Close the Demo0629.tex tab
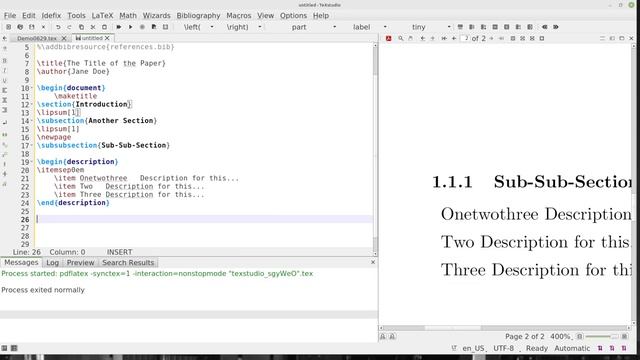The image size is (640, 360). point(64,38)
